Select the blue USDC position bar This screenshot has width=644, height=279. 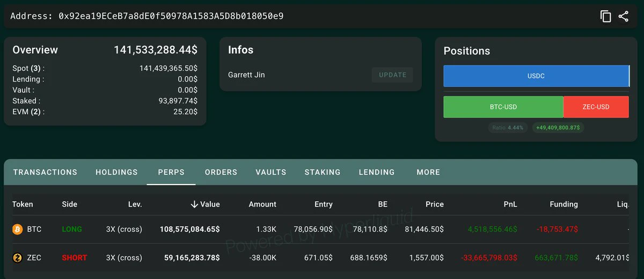pyautogui.click(x=536, y=76)
